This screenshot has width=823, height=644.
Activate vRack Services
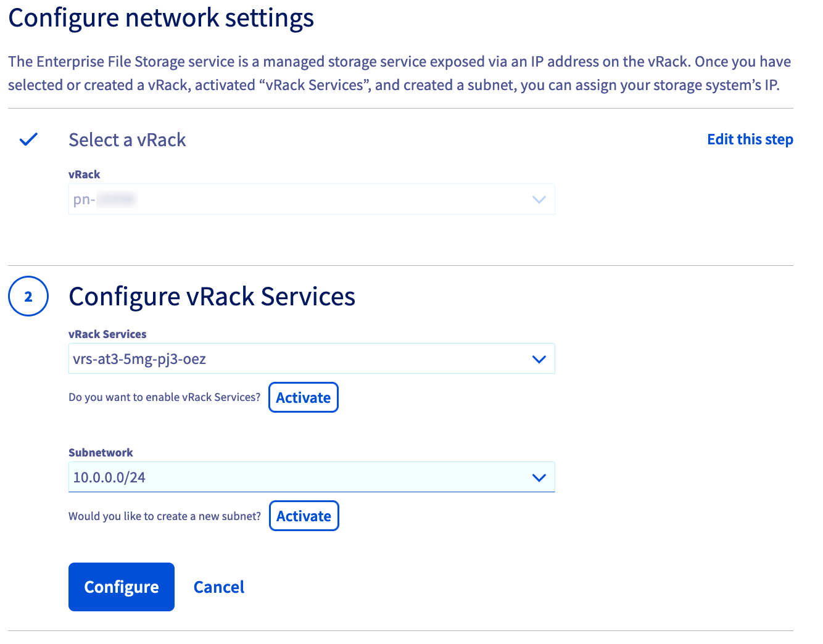click(303, 397)
